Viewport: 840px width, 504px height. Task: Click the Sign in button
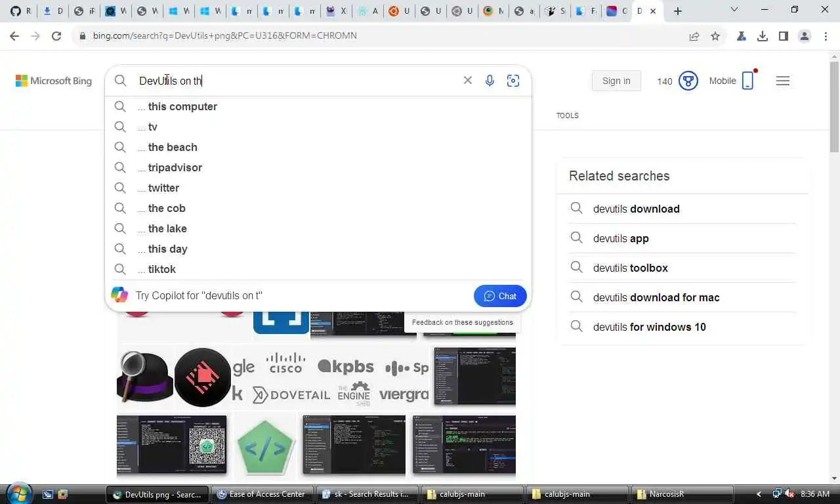(616, 81)
